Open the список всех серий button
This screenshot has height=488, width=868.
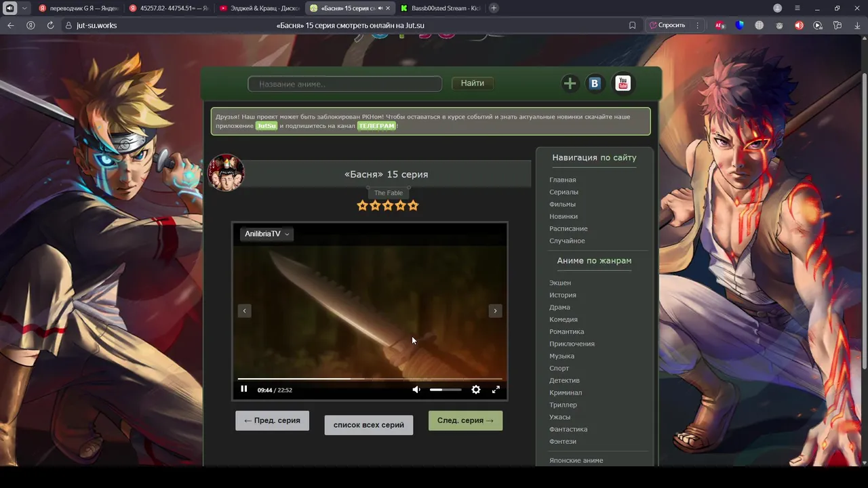[x=369, y=425]
